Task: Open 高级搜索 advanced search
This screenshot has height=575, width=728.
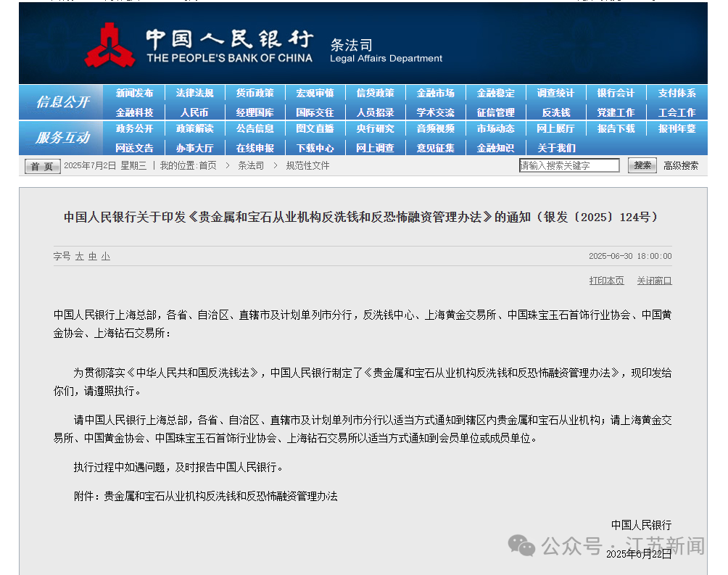Action: click(x=681, y=166)
